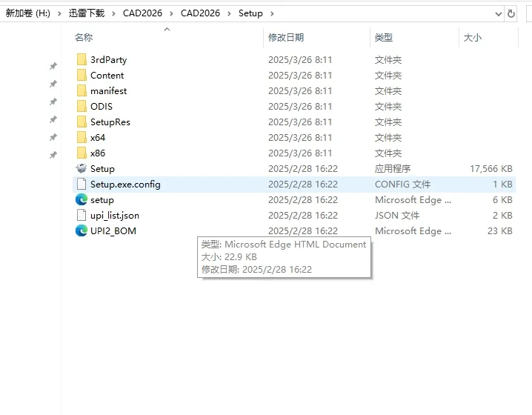Click the 17,566 KB size value
Viewport: 532px width, 415px height.
click(x=491, y=169)
